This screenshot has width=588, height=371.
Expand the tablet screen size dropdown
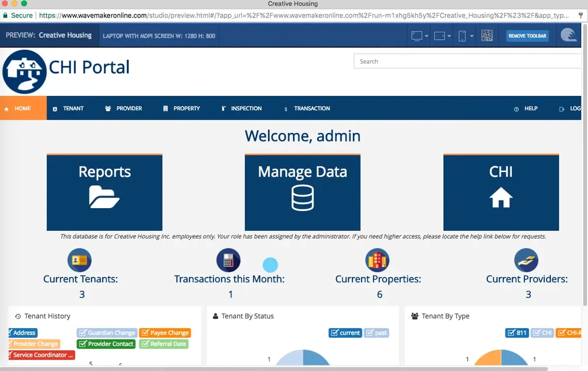(x=443, y=36)
